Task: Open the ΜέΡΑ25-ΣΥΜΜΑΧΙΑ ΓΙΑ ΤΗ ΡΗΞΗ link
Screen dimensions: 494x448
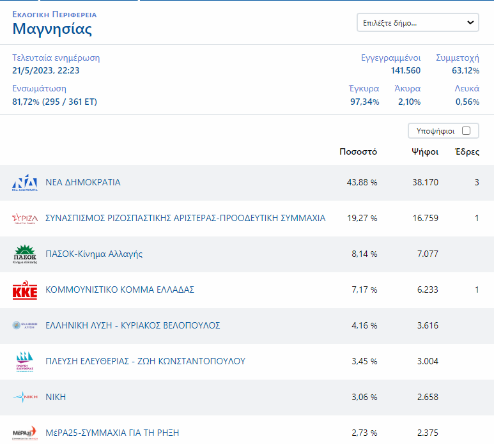Action: pyautogui.click(x=112, y=433)
